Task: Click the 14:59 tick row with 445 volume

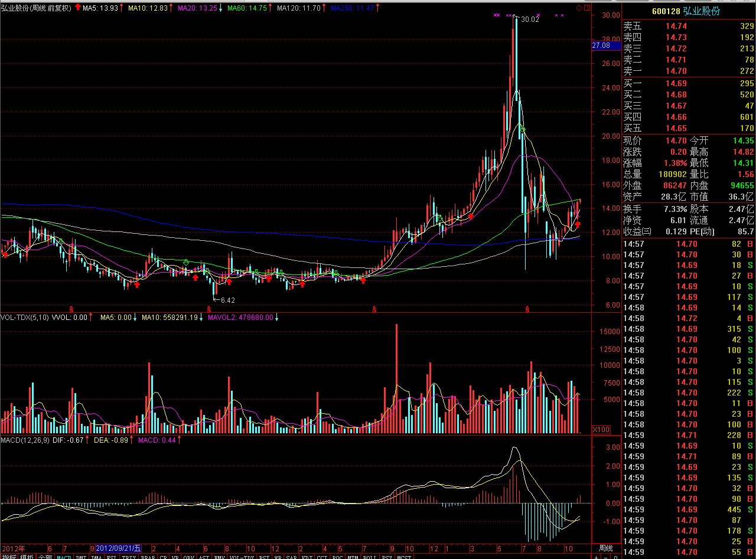Action: point(689,509)
